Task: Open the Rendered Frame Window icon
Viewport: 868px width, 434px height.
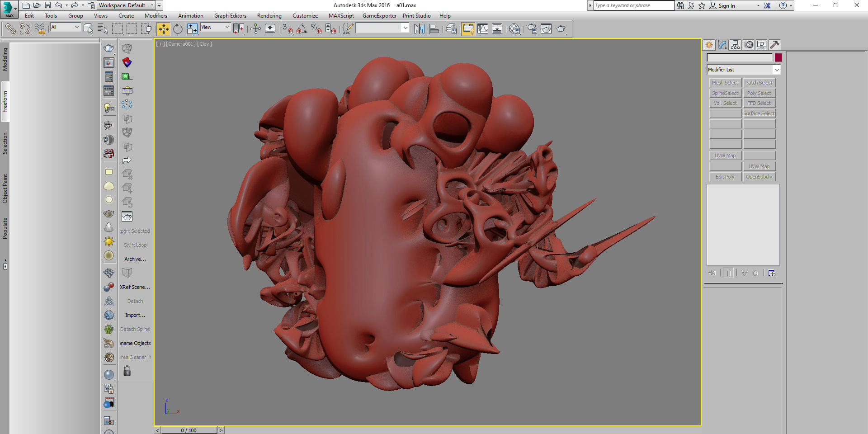Action: click(546, 29)
